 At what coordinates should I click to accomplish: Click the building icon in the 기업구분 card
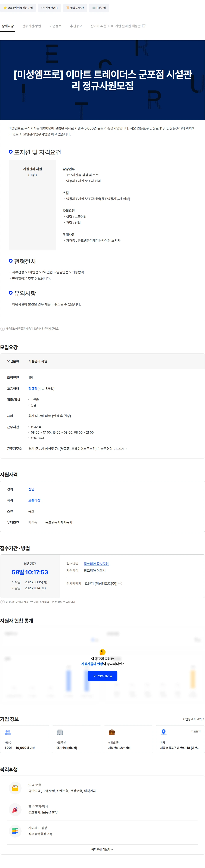tap(60, 732)
